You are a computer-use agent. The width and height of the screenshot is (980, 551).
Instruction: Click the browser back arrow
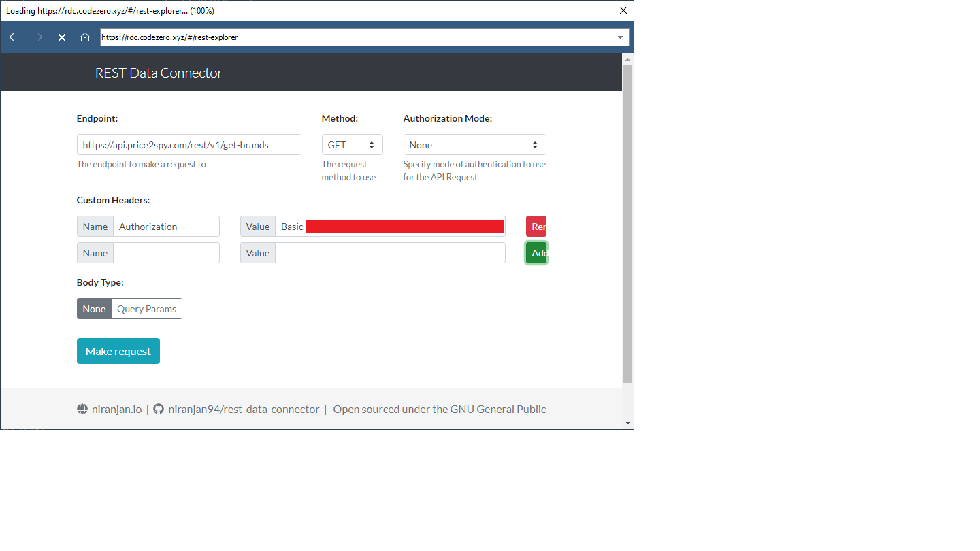14,37
